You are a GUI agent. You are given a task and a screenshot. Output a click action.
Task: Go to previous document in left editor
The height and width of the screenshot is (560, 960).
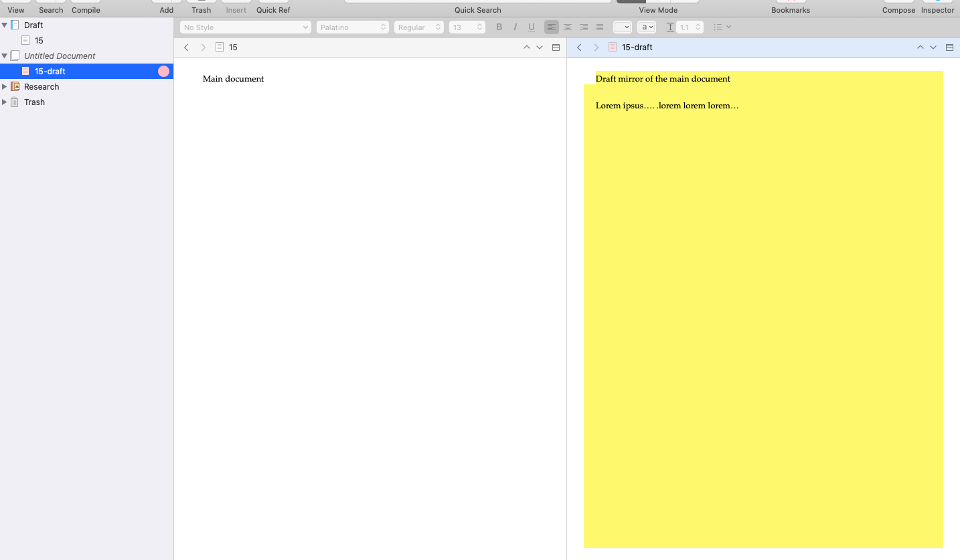tap(526, 48)
